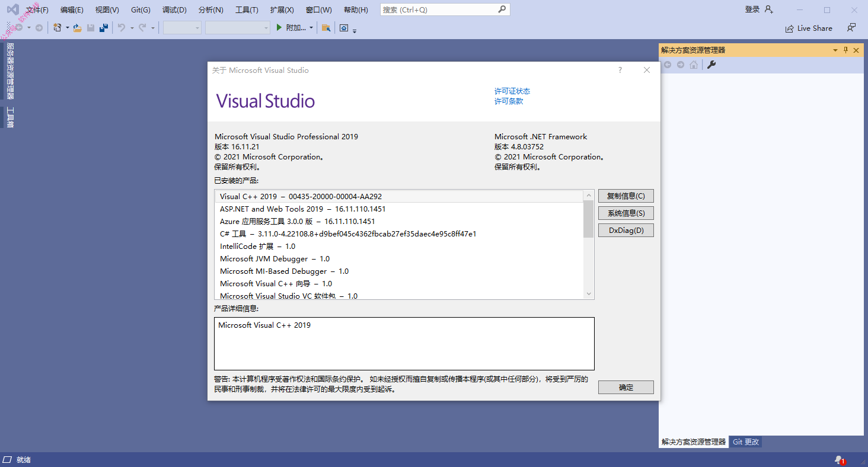Click the help question mark in About dialog
The width and height of the screenshot is (868, 467).
tap(620, 70)
